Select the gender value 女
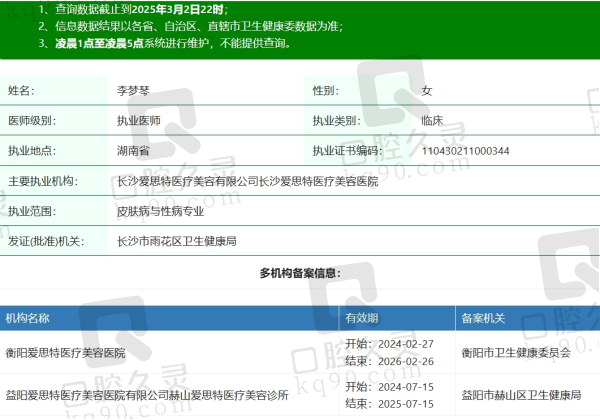 click(x=427, y=91)
